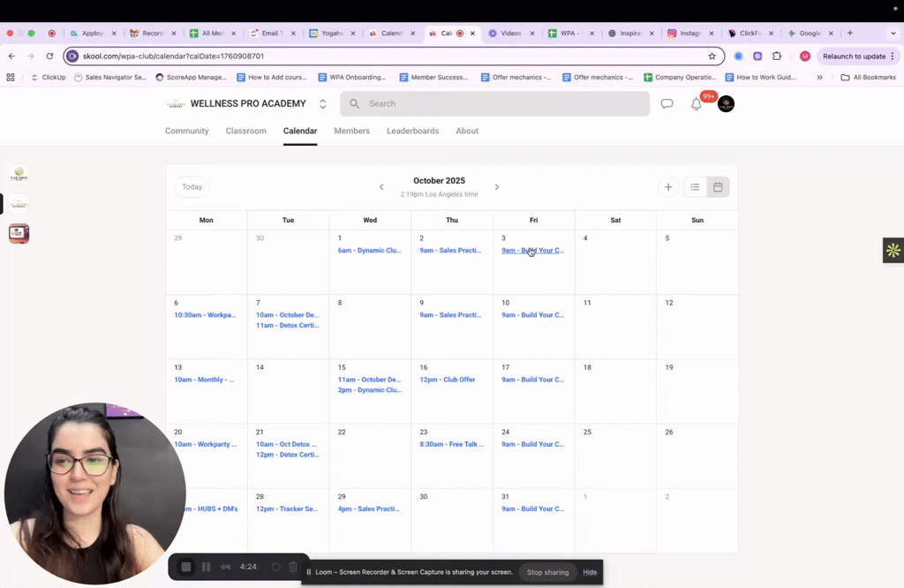Click the Skool search field
This screenshot has width=904, height=588.
pyautogui.click(x=494, y=104)
